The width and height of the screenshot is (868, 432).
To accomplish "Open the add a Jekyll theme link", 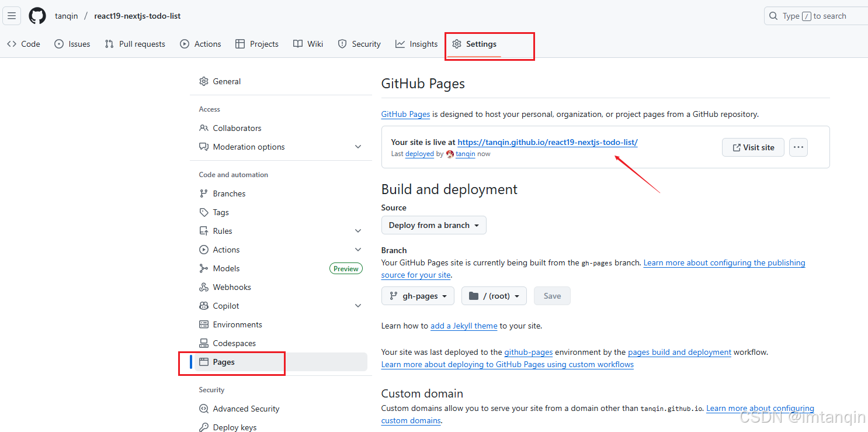I will click(464, 326).
